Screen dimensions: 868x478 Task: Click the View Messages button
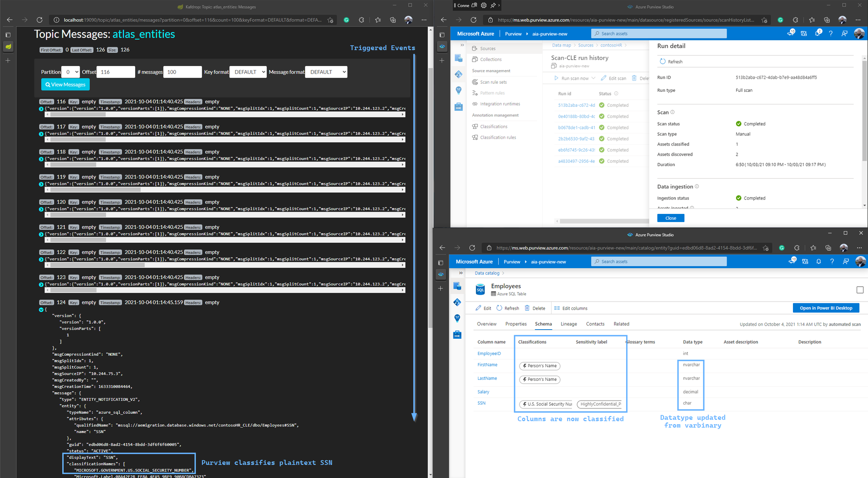point(66,85)
